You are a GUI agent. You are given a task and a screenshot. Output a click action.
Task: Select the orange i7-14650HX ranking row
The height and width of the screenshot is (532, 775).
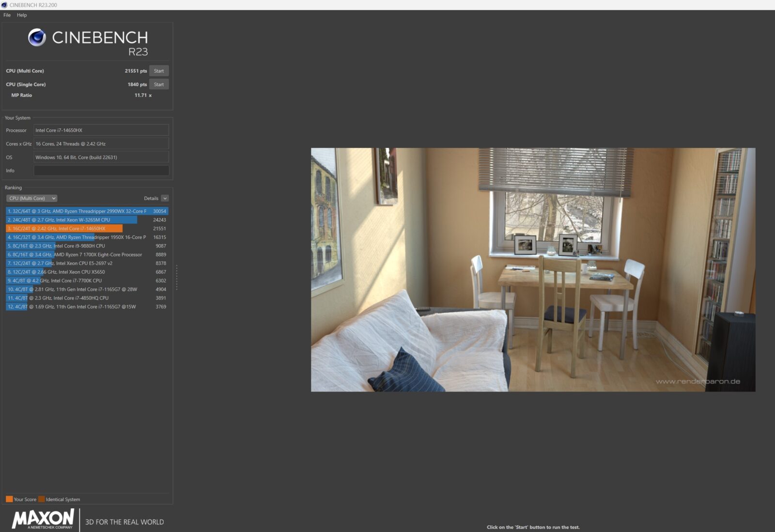tap(63, 229)
